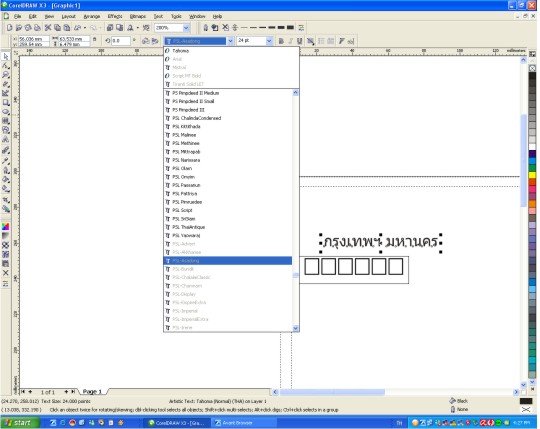Toggle Underline text formatting
Image resolution: width=540 pixels, height=429 pixels.
pyautogui.click(x=300, y=41)
